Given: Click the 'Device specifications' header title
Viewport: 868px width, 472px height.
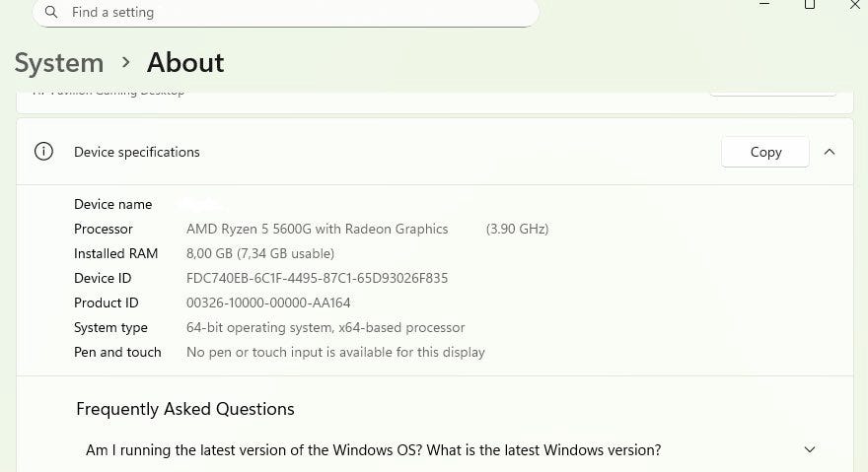Looking at the screenshot, I should (x=137, y=152).
